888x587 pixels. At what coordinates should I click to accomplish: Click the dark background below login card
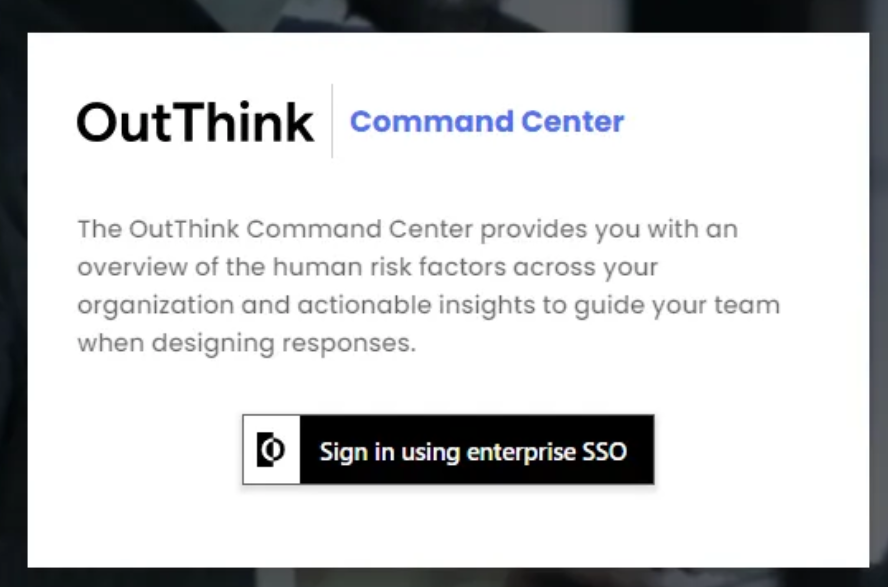tap(444, 577)
